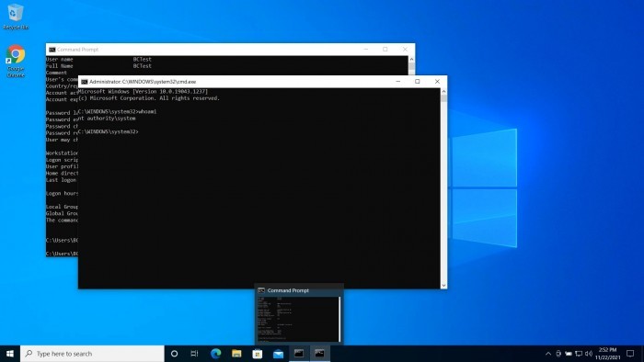Click the Administrator window scrollbar down arrow
Viewport: 644px width, 362px height.
443,286
